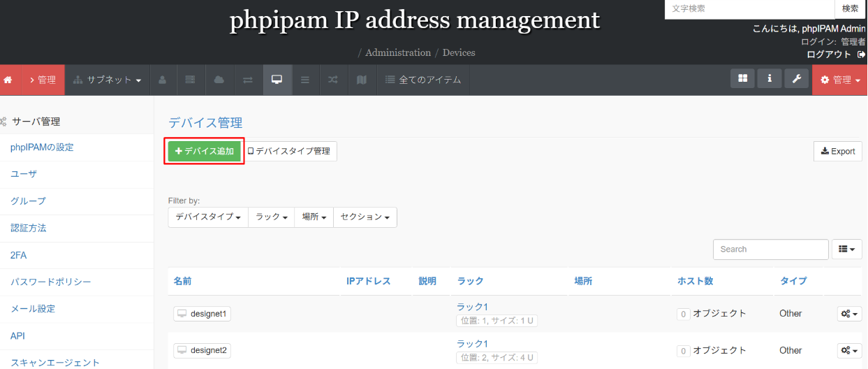Click ラック1 link in designet2 row
Screen dimensions: 868x369
(x=472, y=343)
